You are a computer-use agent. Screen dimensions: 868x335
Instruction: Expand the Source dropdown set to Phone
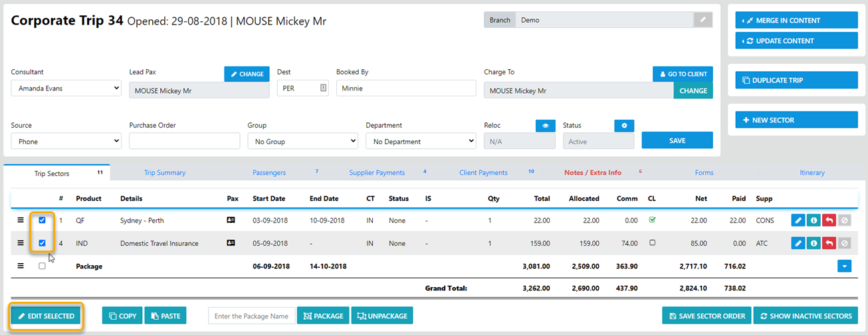point(66,141)
